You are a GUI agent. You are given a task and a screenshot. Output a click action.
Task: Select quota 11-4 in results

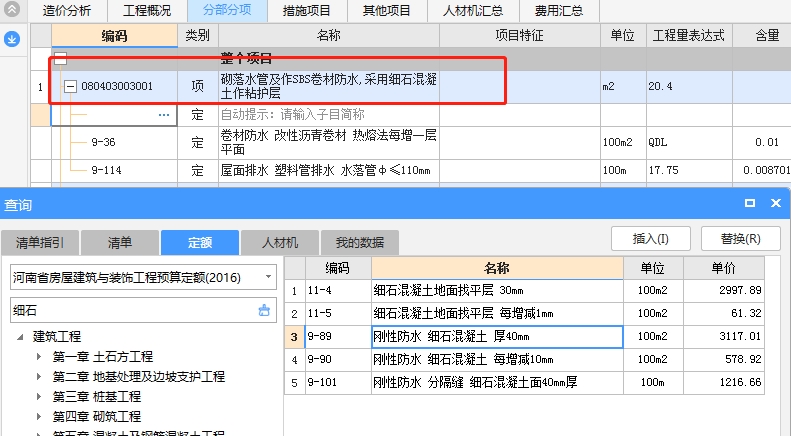(x=338, y=291)
